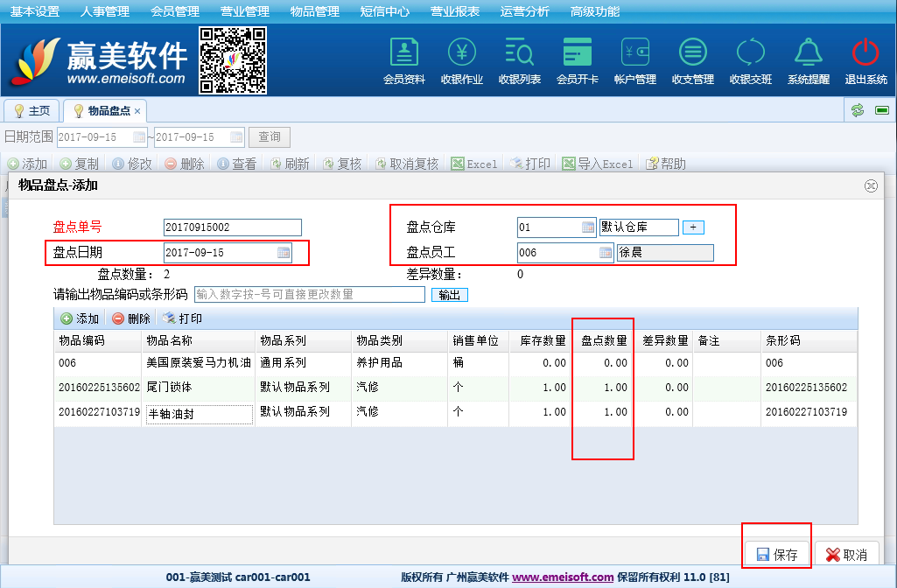Click www.emeisoft.com footer link
The image size is (897, 588).
[563, 577]
